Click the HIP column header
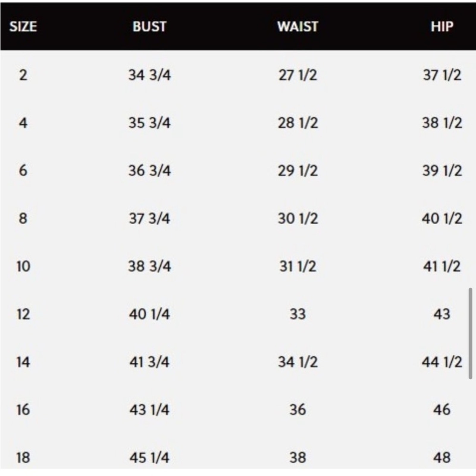Screen dimensions: 476x476 [442, 26]
